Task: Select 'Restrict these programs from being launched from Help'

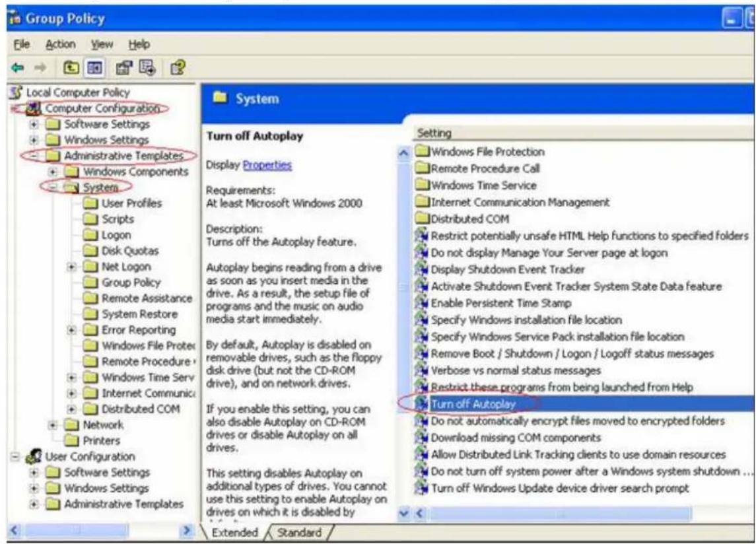Action: 562,387
